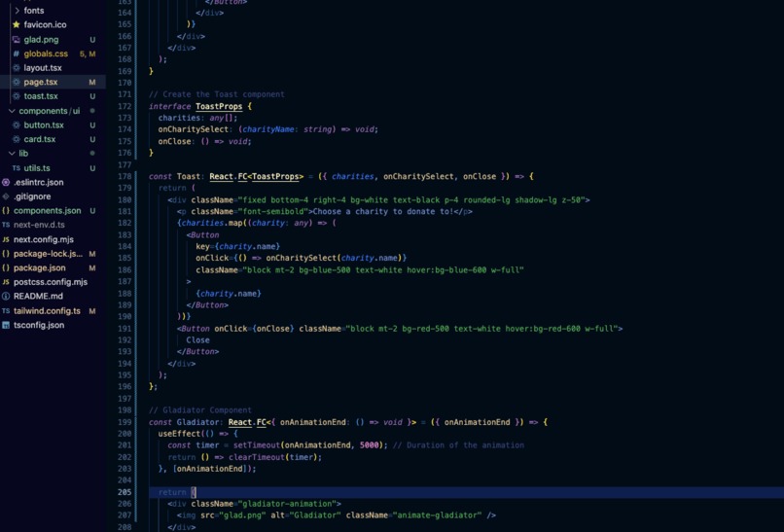Open globals.css file
784x532 pixels.
click(x=46, y=53)
